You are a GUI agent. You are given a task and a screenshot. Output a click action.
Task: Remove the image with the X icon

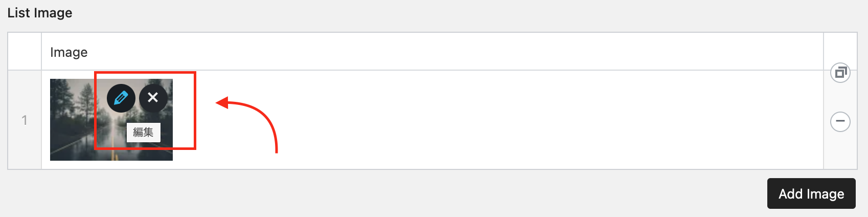click(x=153, y=98)
